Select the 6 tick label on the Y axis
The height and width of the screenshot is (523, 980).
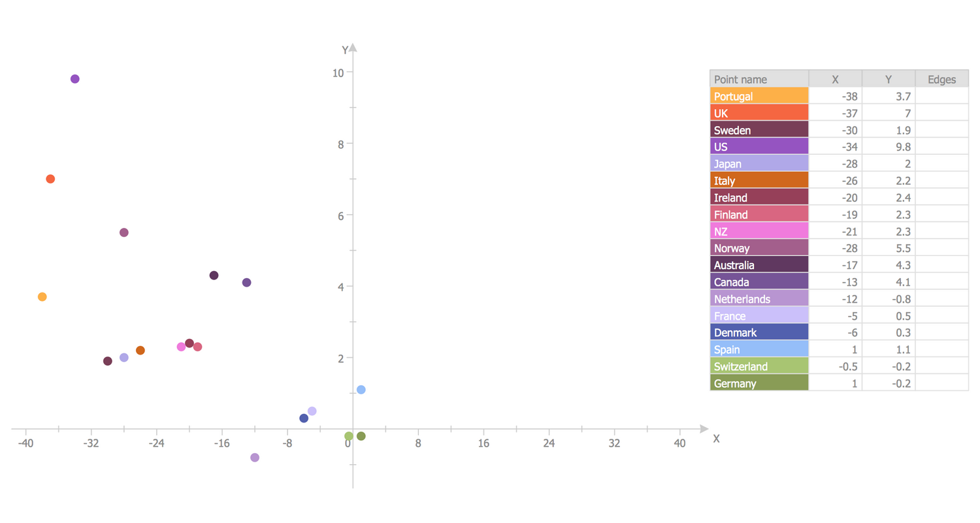[340, 215]
